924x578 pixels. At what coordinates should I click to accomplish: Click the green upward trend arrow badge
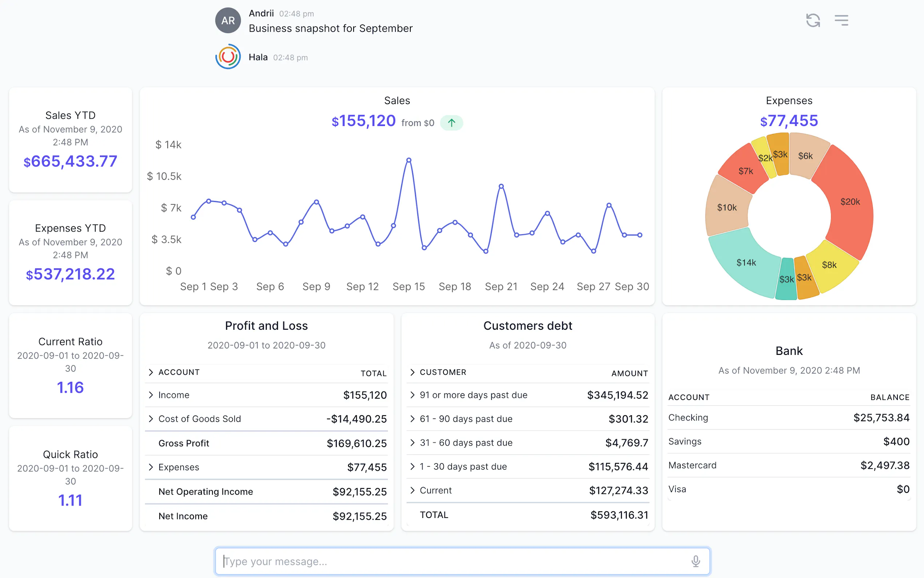coord(451,123)
